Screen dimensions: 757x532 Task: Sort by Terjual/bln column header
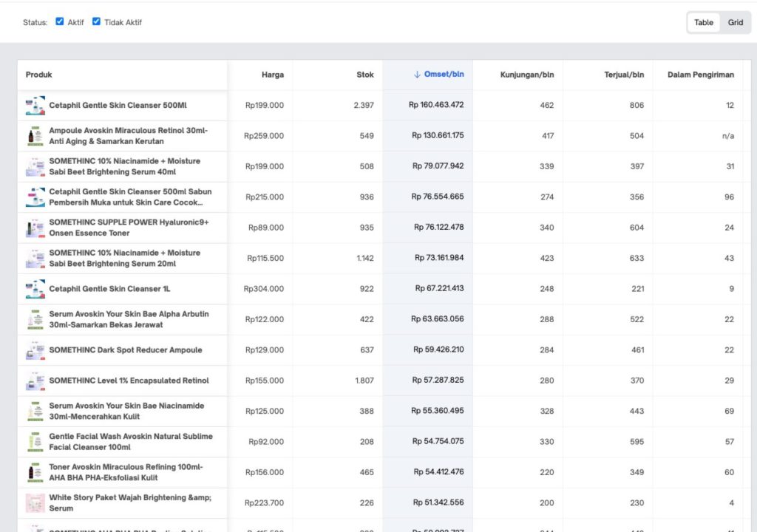coord(624,75)
